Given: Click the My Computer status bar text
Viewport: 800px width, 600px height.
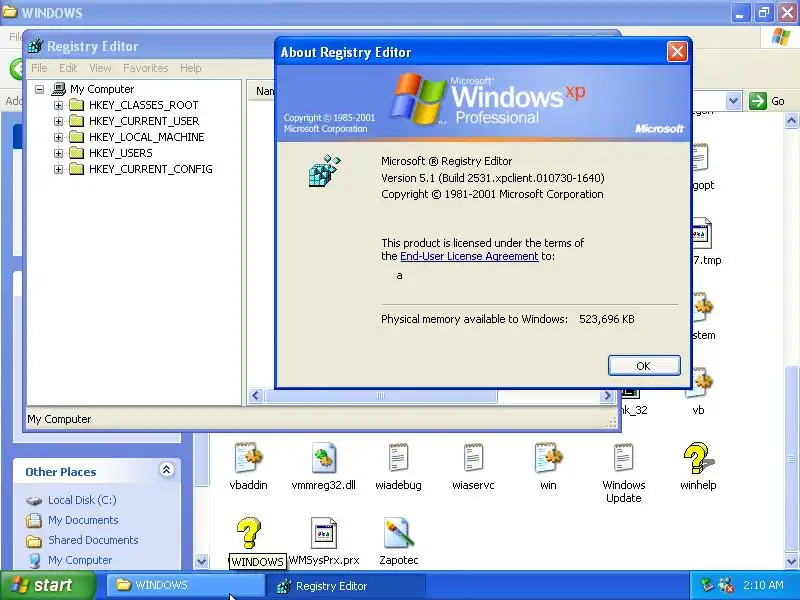Looking at the screenshot, I should [x=59, y=419].
